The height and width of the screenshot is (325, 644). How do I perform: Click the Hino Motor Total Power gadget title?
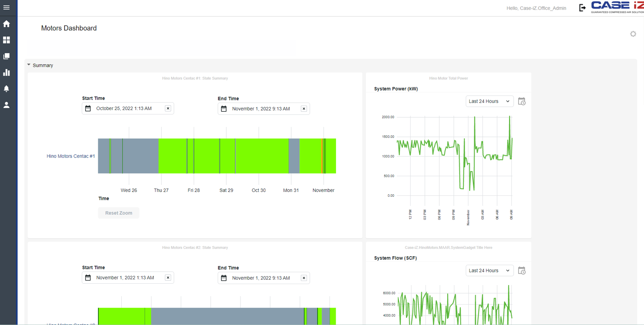pos(448,78)
